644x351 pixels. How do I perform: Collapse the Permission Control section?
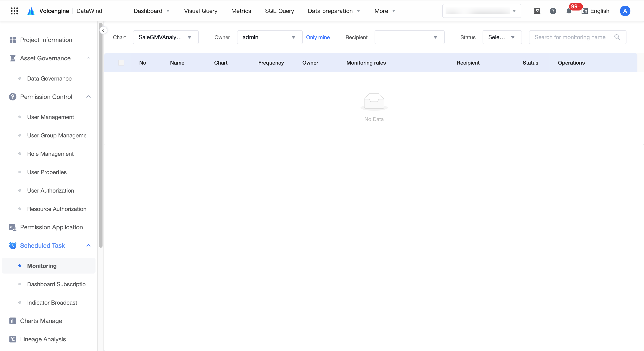pyautogui.click(x=88, y=97)
